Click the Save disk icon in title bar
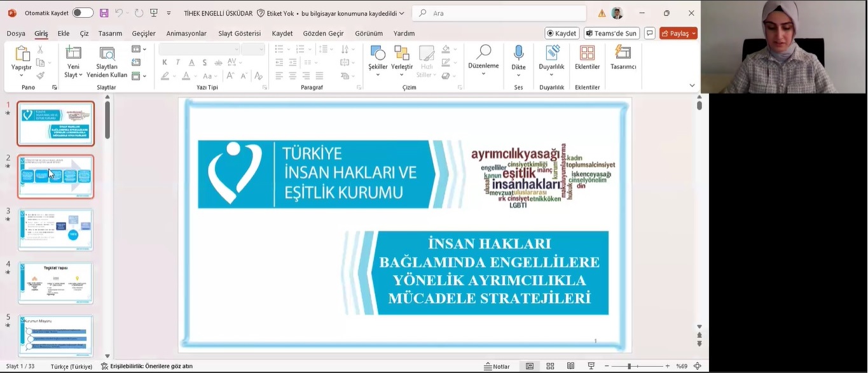868x373 pixels. tap(104, 13)
